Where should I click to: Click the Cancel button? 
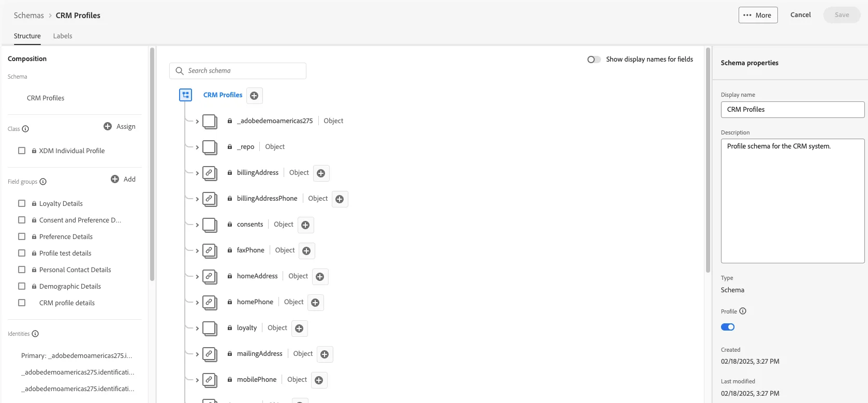pyautogui.click(x=800, y=14)
